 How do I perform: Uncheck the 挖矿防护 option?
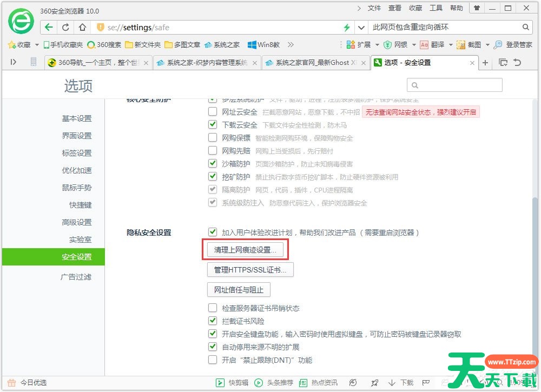pyautogui.click(x=213, y=177)
